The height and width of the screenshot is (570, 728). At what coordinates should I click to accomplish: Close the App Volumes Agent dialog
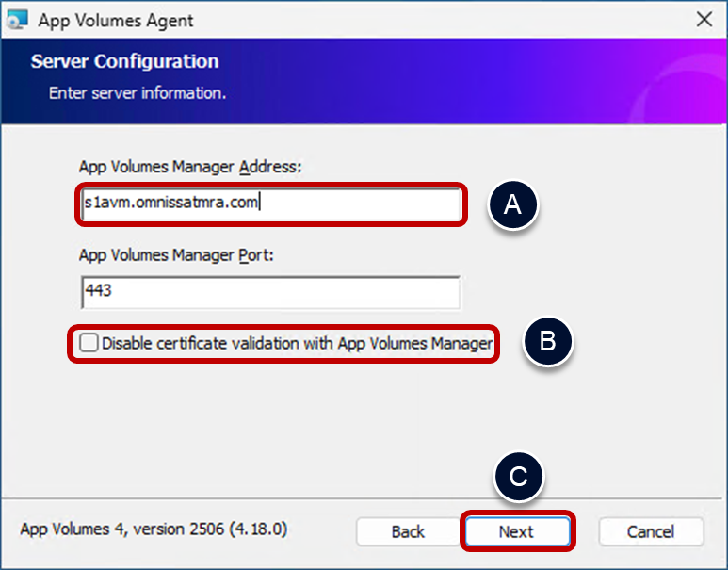[703, 19]
